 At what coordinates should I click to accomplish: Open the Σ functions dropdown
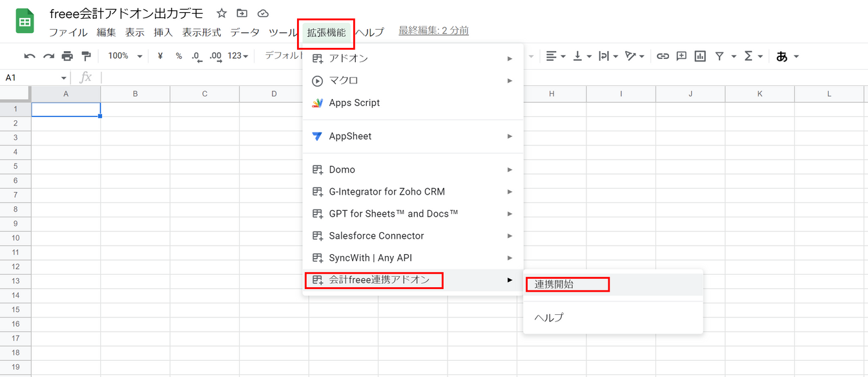click(754, 56)
